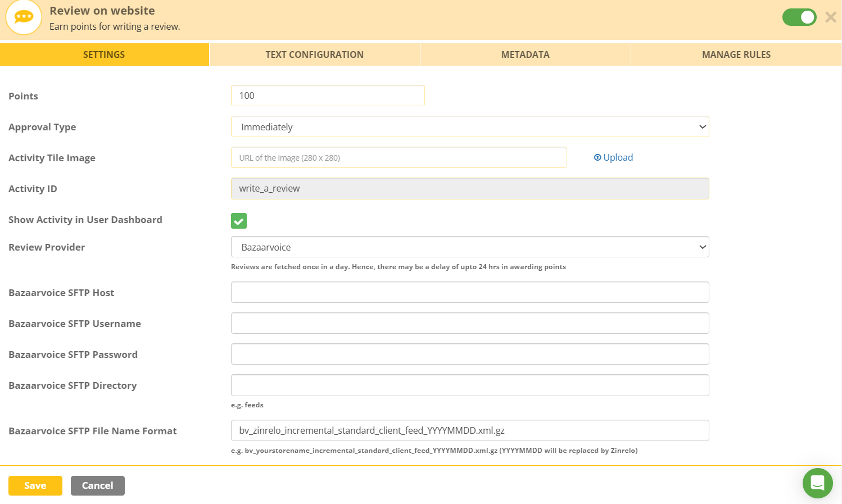Close the Review on website panel
The image size is (842, 504).
831,17
